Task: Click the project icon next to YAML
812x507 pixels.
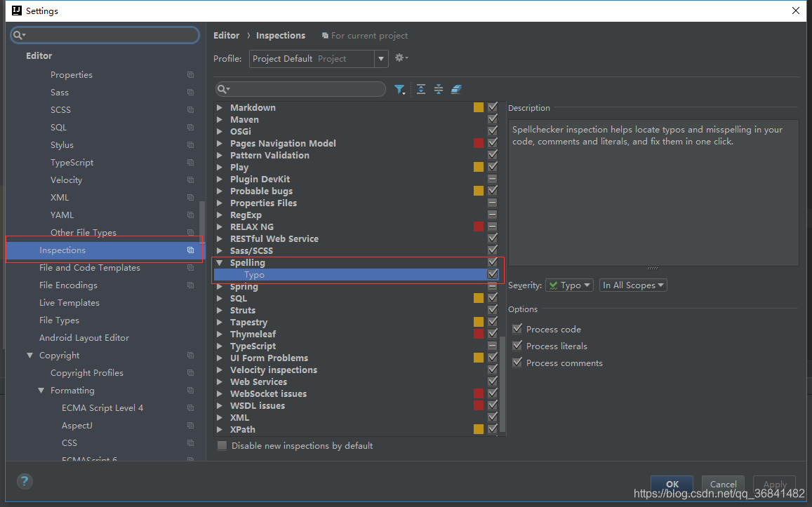Action: click(x=191, y=215)
